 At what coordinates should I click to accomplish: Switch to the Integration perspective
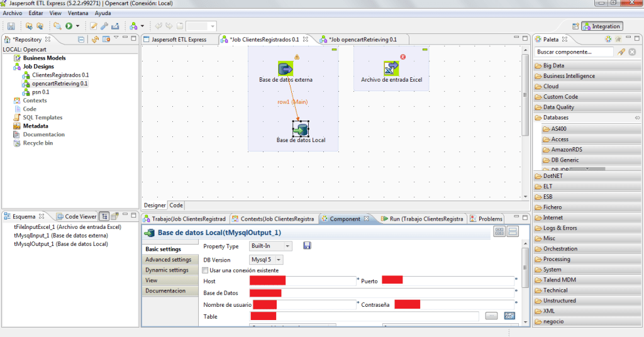(x=602, y=26)
